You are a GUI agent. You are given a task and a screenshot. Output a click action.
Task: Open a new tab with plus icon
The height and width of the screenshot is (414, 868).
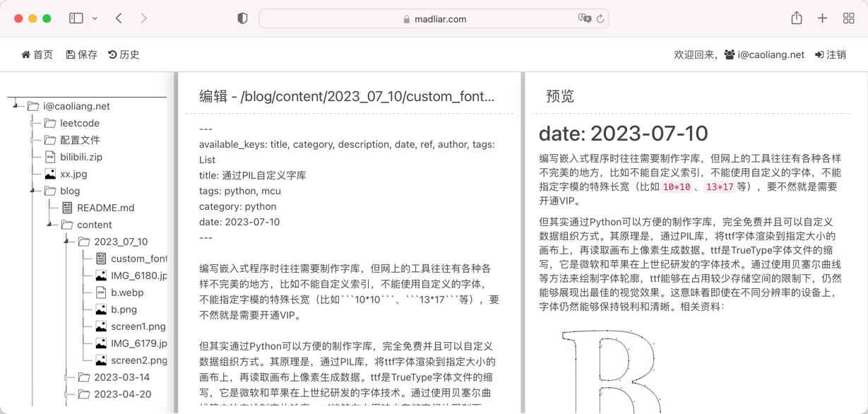pos(822,18)
